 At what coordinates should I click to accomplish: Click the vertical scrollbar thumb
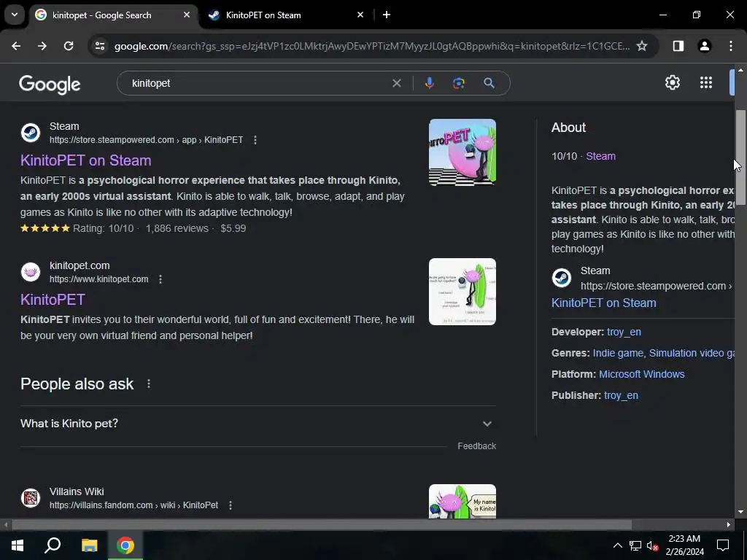click(740, 157)
